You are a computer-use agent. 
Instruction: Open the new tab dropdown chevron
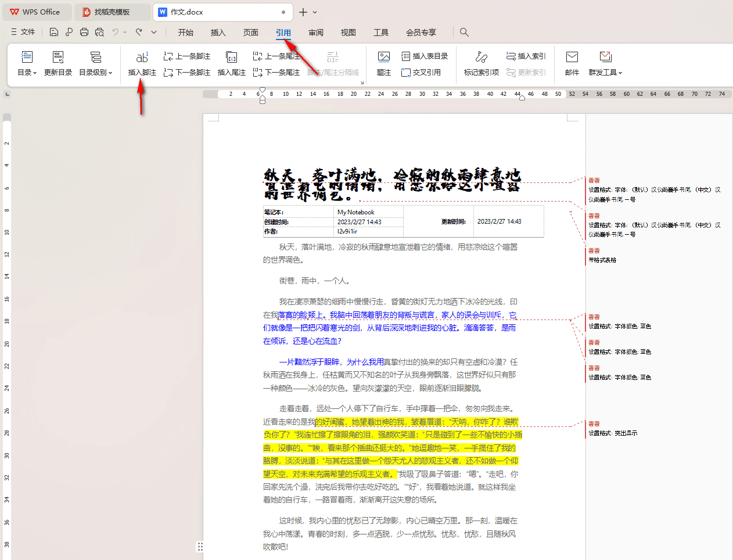point(315,12)
